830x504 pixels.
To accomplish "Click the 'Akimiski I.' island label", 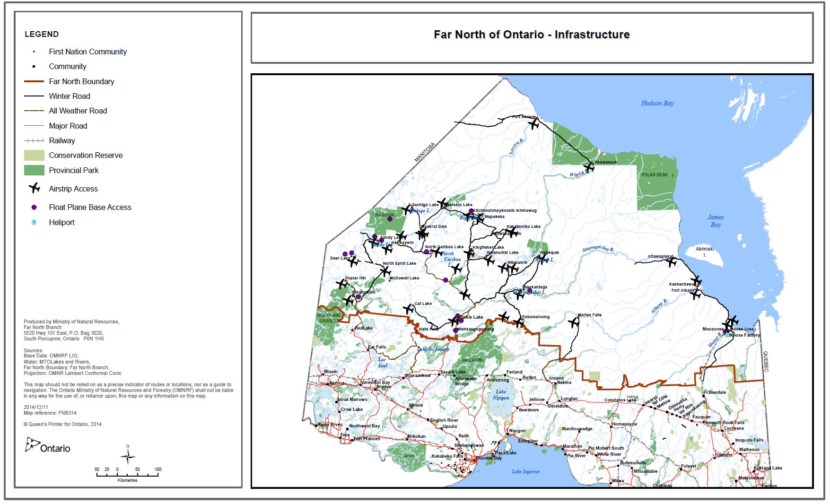I will point(705,252).
